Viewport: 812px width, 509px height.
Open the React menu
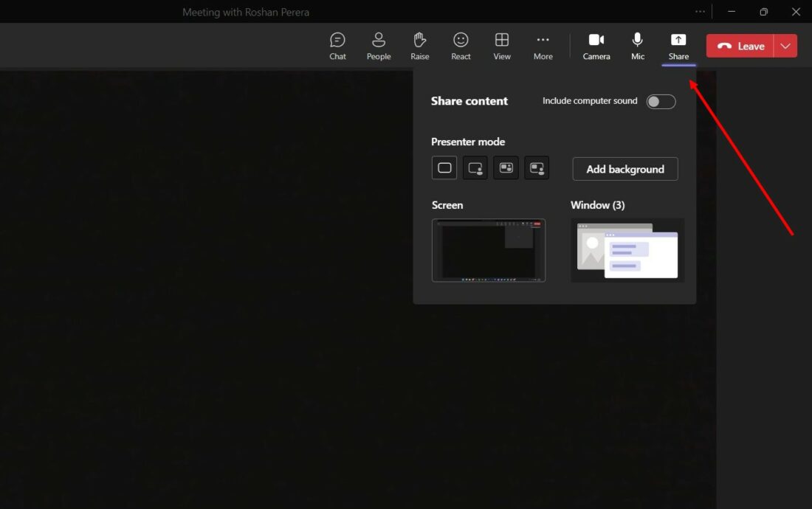click(x=461, y=45)
